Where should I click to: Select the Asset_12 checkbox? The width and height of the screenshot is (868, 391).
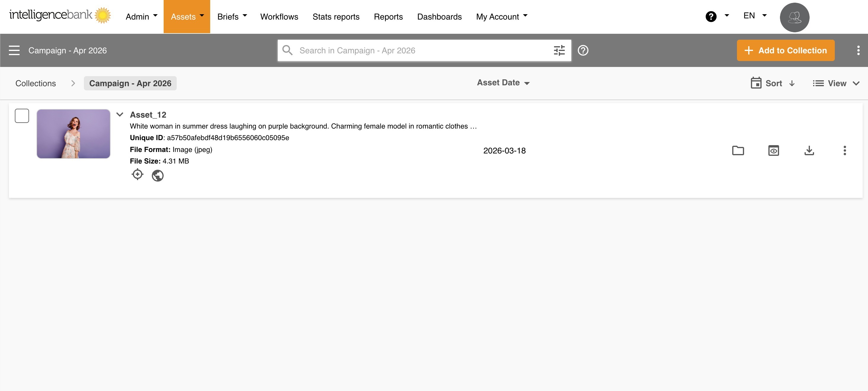click(22, 116)
